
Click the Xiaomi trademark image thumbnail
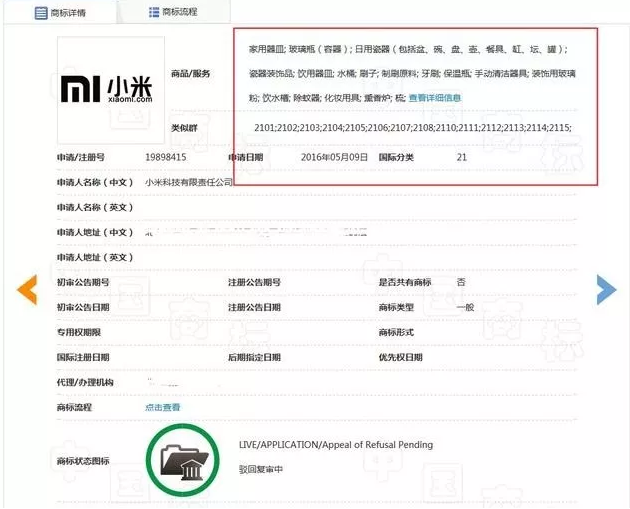point(110,90)
